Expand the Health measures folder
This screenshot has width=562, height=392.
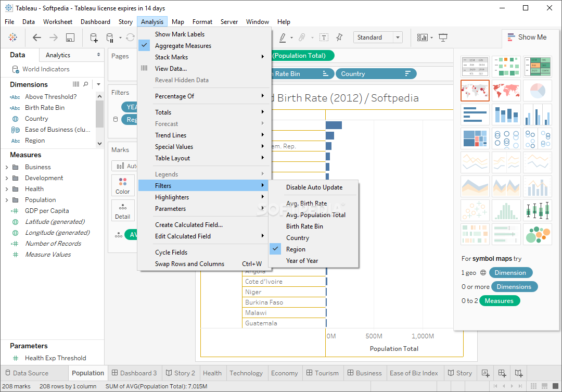[x=7, y=189]
